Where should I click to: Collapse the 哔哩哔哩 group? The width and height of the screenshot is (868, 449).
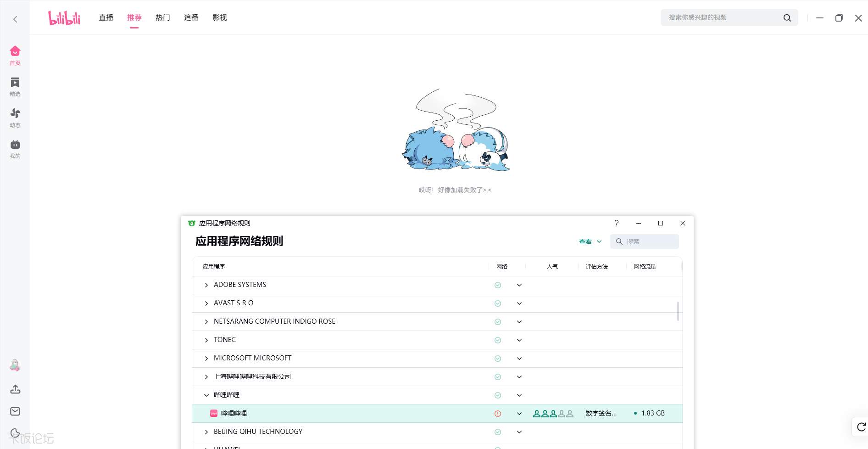[x=206, y=395]
